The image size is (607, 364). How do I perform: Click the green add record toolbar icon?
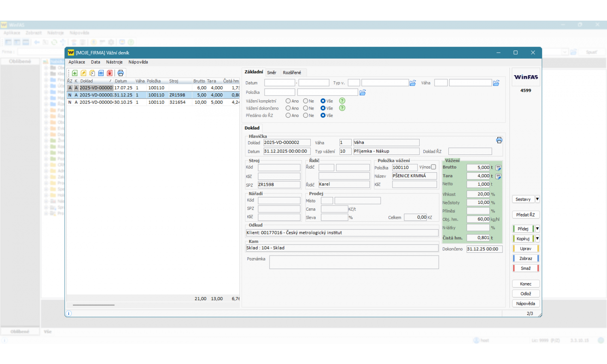click(x=75, y=73)
